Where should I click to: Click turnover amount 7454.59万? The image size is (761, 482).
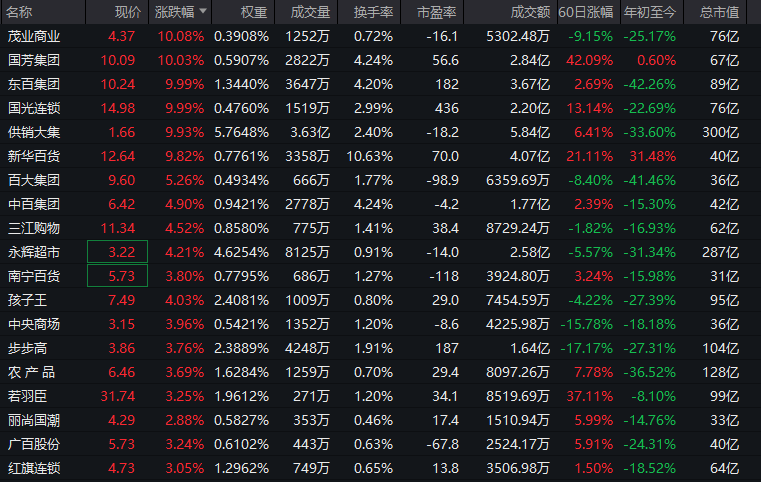coord(518,300)
